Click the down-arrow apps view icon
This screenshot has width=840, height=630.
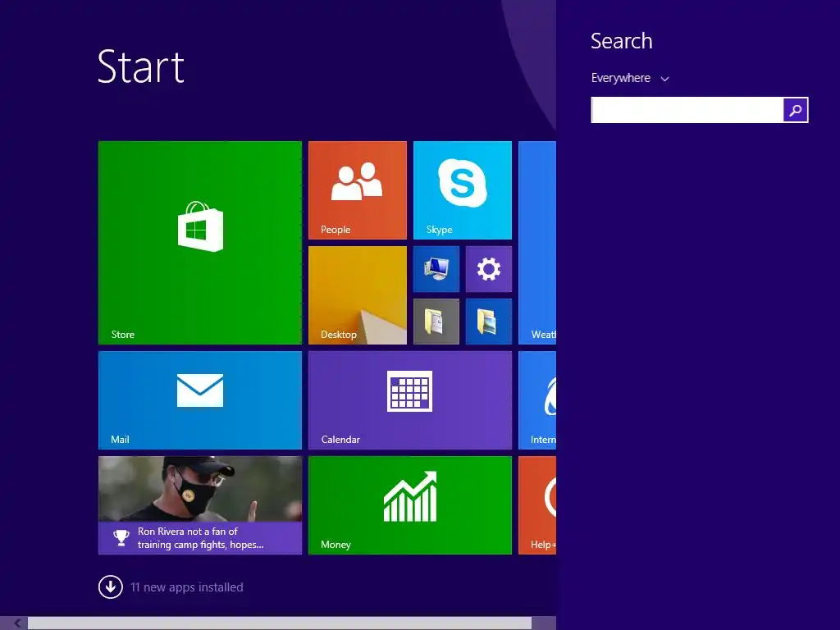click(111, 587)
